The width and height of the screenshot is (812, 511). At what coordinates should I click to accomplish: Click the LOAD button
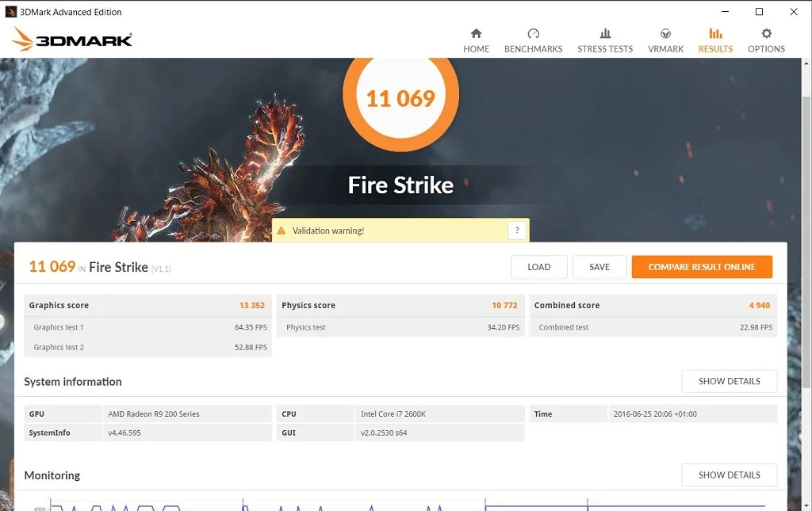538,267
